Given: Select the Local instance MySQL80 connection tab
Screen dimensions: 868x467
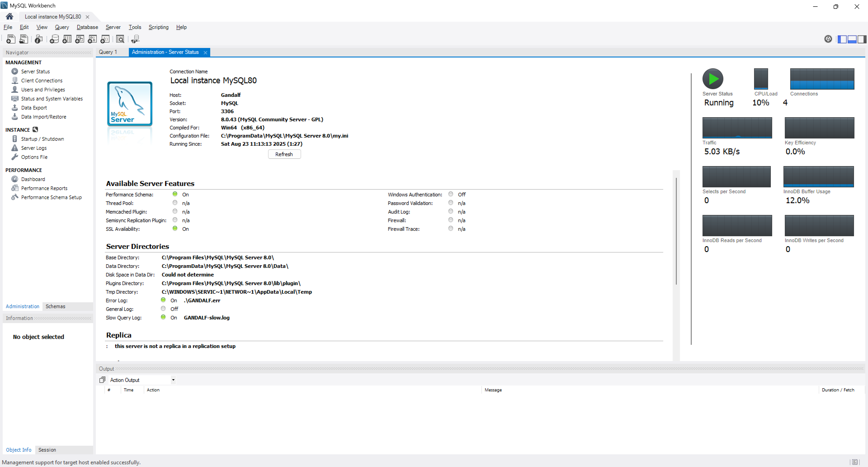Looking at the screenshot, I should click(x=53, y=17).
